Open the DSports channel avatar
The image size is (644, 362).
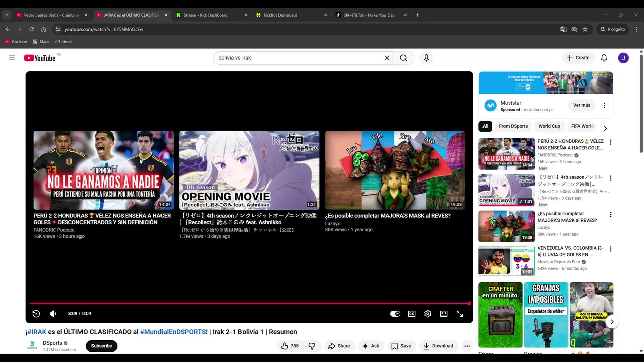32,346
